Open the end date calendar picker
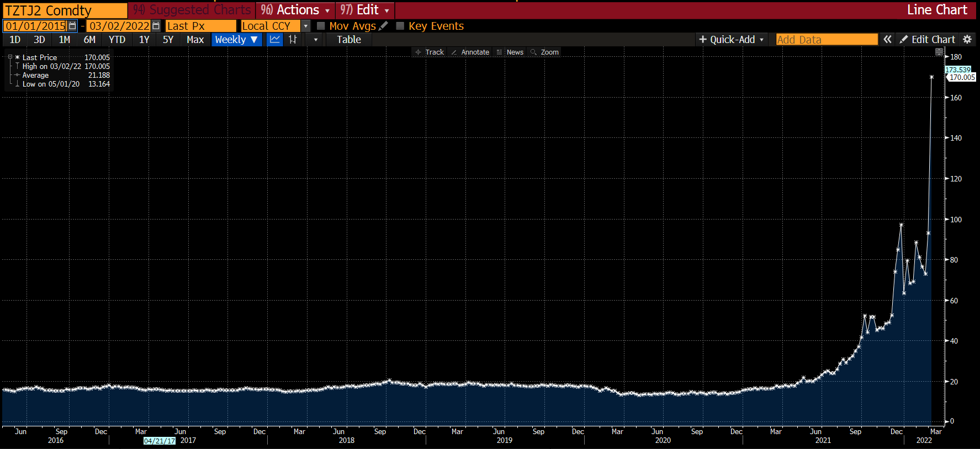Screen dimensions: 980x449 pos(156,26)
